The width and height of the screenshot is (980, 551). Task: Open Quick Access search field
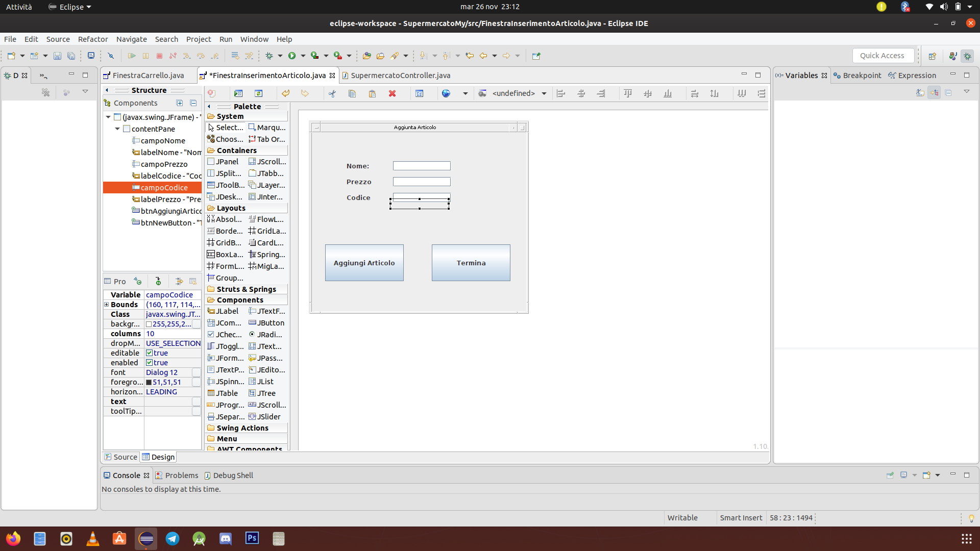click(x=883, y=56)
